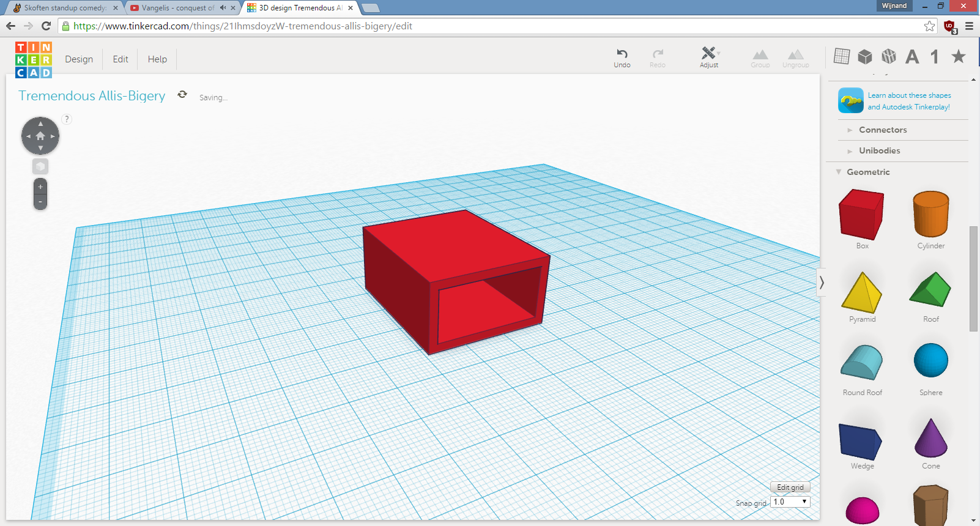Image resolution: width=980 pixels, height=526 pixels.
Task: Click the shapes panel scrollbar
Action: pos(973,279)
